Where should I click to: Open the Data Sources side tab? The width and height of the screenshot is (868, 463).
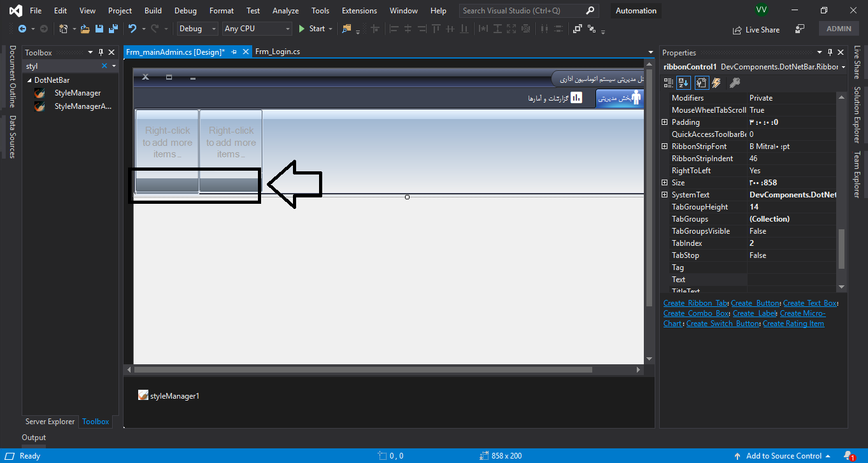point(12,137)
